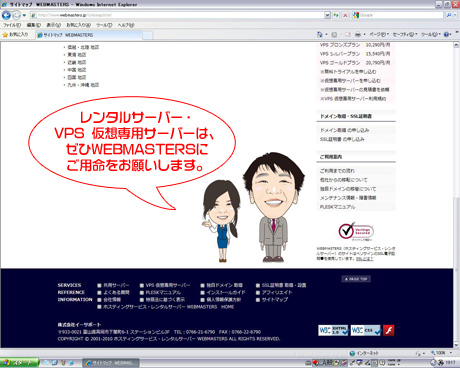Click footer link アフィリエイト

[x=277, y=292]
